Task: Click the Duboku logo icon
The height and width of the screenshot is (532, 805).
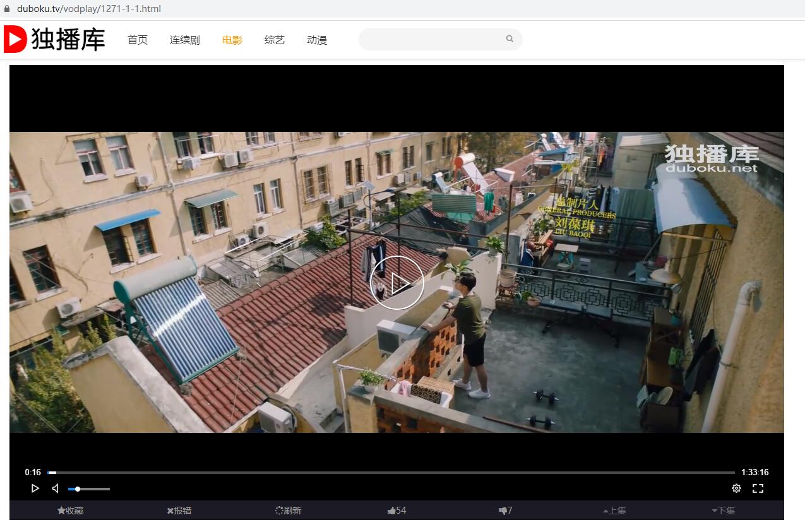Action: [15, 39]
